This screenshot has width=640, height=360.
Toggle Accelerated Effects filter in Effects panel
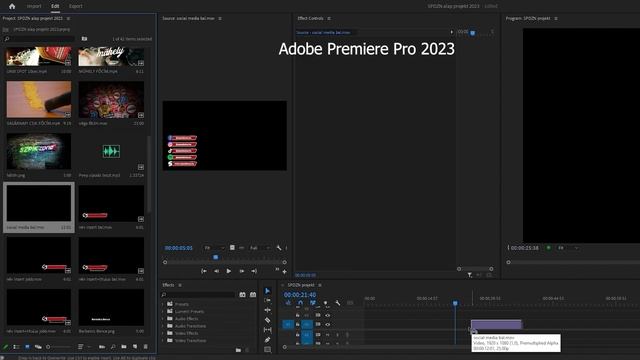point(242,294)
